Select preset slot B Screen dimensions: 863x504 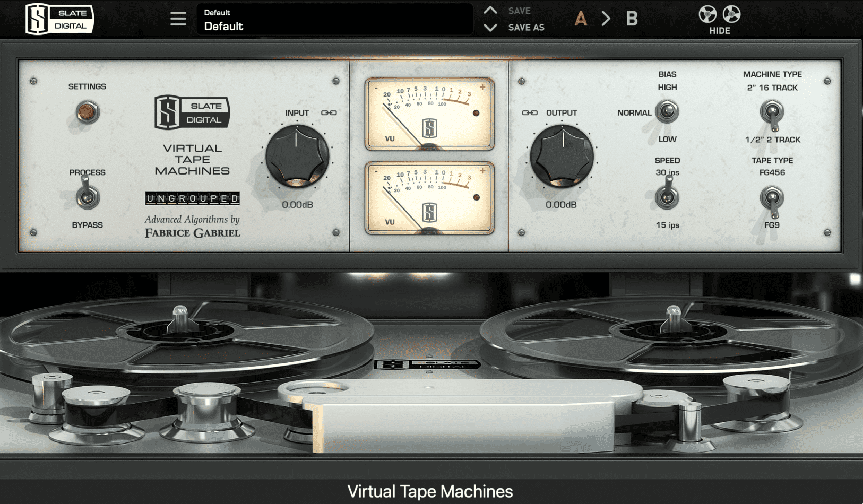(632, 19)
